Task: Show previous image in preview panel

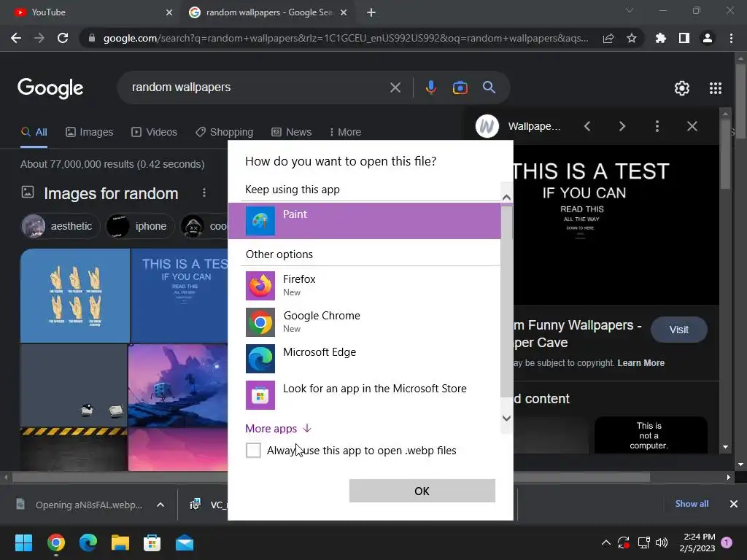Action: (x=587, y=126)
